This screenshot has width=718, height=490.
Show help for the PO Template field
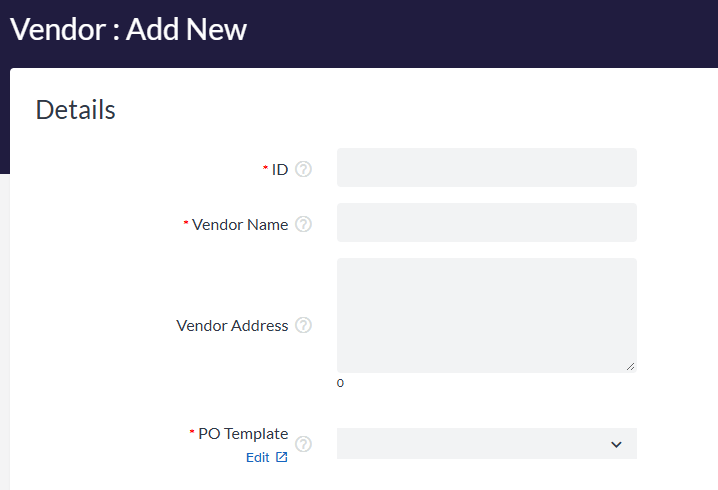[303, 444]
